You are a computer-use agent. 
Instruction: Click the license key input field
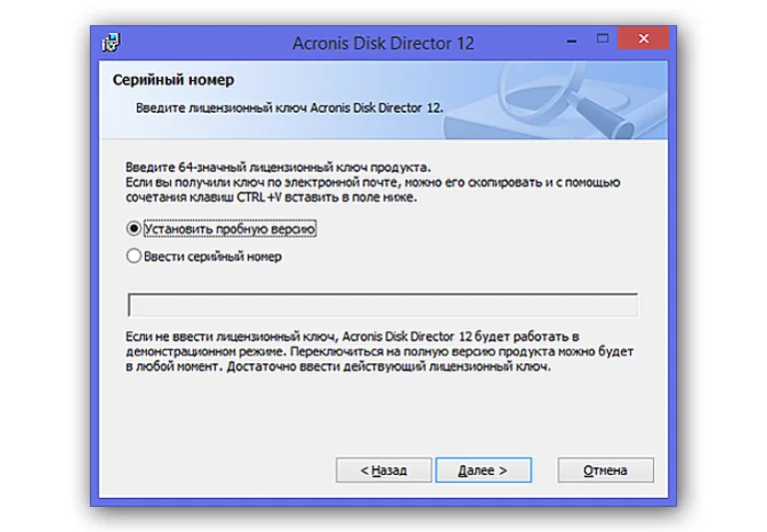pyautogui.click(x=383, y=305)
